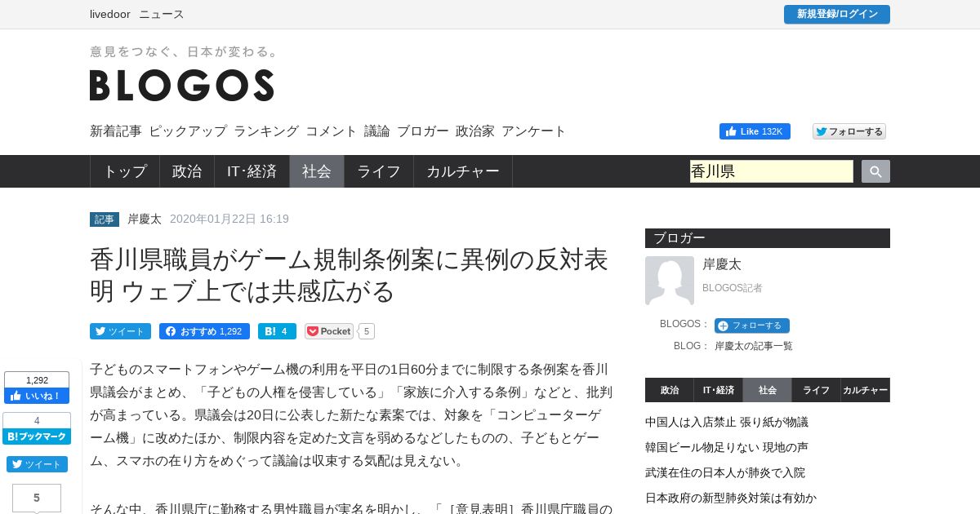Click tagline 意見をつなぐ、日本が変わる。
This screenshot has width=980, height=514.
pos(185,51)
